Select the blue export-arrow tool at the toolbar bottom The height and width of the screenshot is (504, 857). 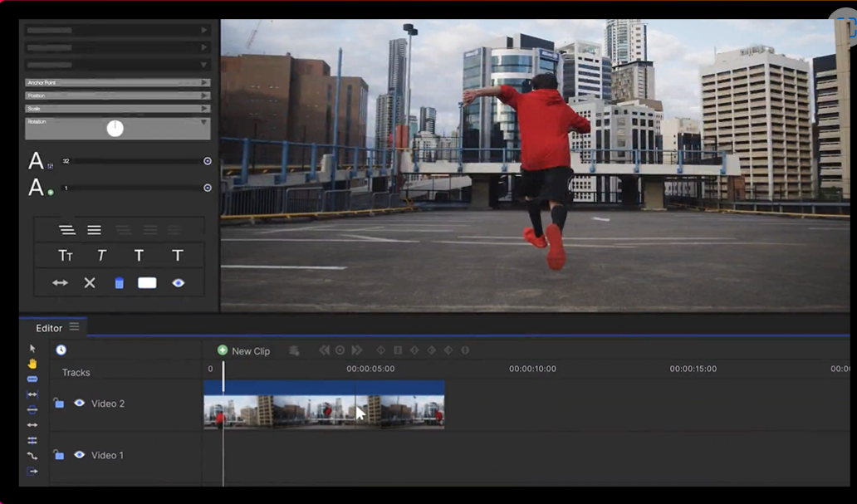32,471
